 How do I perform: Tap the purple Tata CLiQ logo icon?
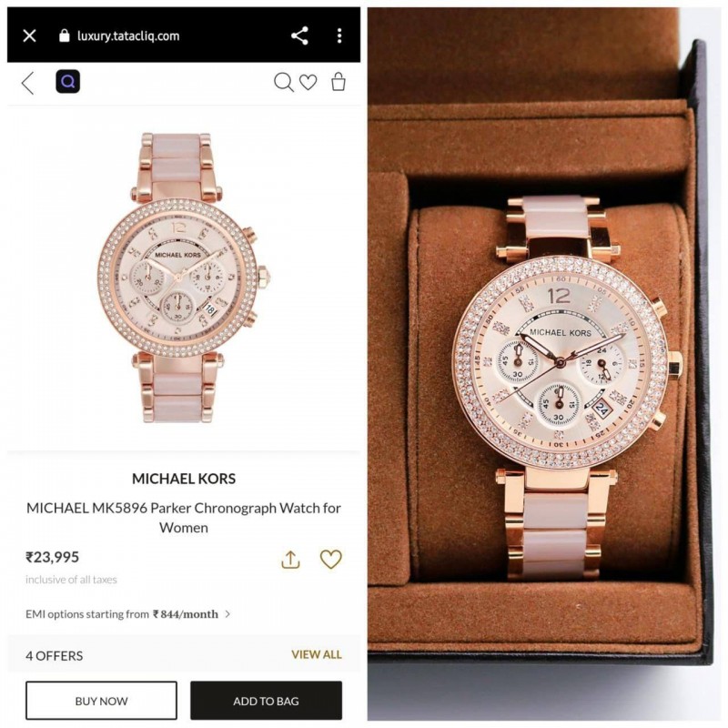pos(67,82)
